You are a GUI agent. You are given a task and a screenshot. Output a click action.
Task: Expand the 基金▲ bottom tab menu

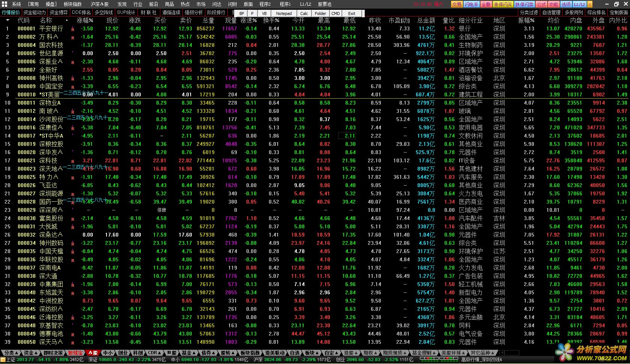coord(189,353)
